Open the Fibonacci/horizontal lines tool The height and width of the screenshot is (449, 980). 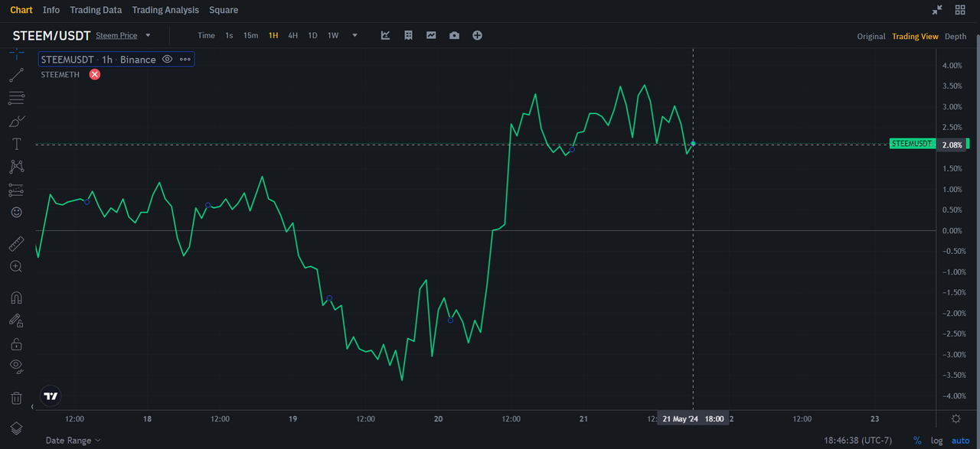click(16, 98)
